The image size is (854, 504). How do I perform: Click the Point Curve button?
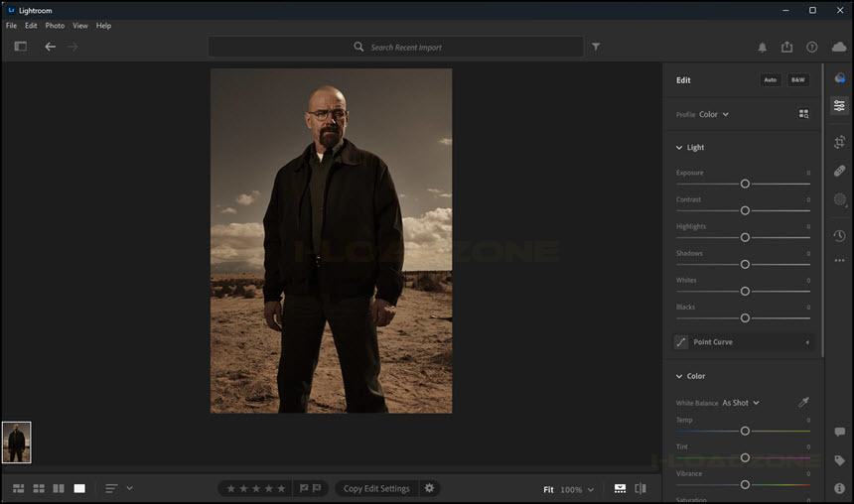(745, 342)
